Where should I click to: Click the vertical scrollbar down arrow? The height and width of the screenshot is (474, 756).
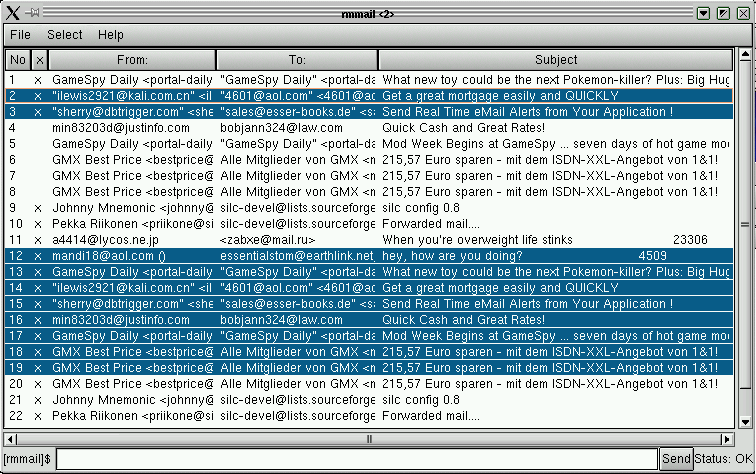[745, 423]
